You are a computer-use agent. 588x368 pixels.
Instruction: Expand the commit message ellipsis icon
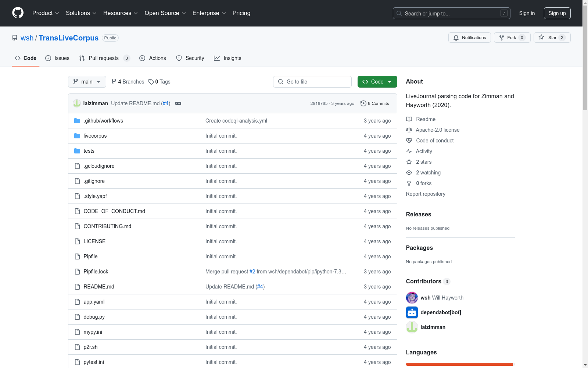tap(178, 103)
